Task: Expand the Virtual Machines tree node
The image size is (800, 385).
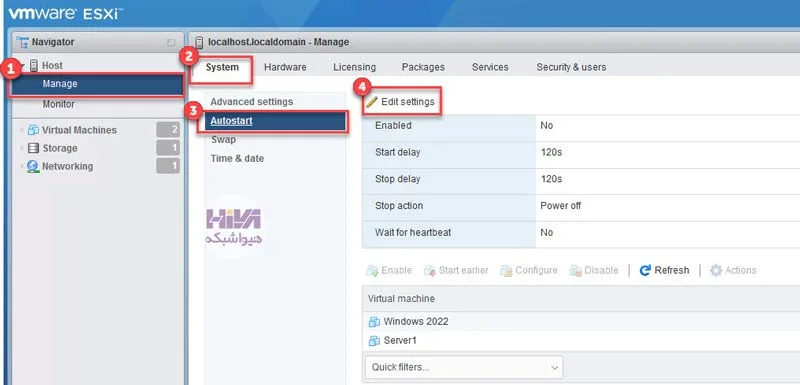Action: (21, 131)
